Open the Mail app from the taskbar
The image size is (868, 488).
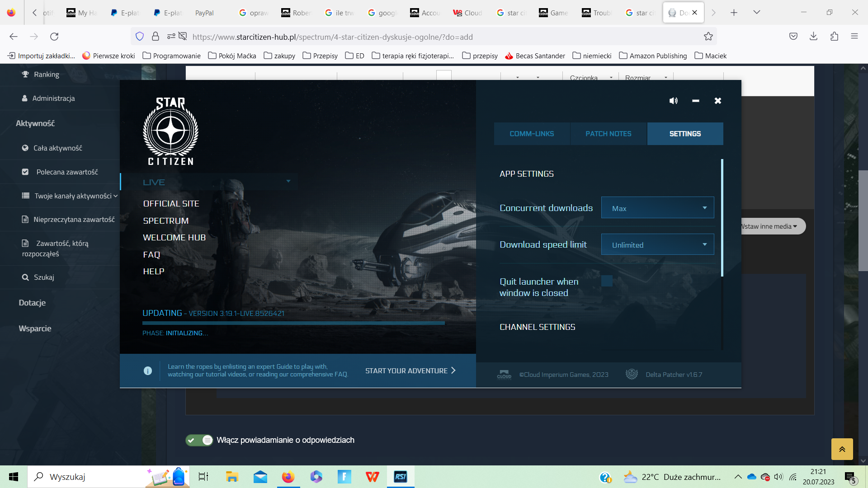coord(260,477)
